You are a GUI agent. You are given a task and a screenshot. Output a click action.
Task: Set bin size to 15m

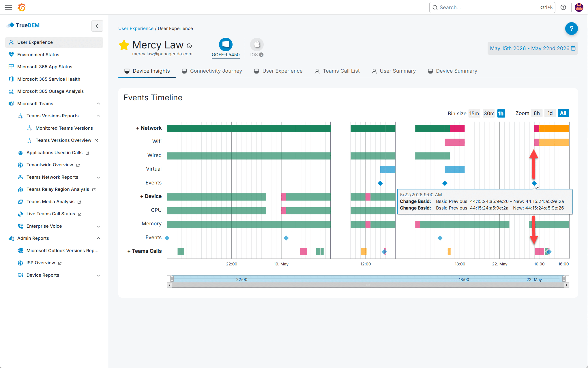click(474, 113)
